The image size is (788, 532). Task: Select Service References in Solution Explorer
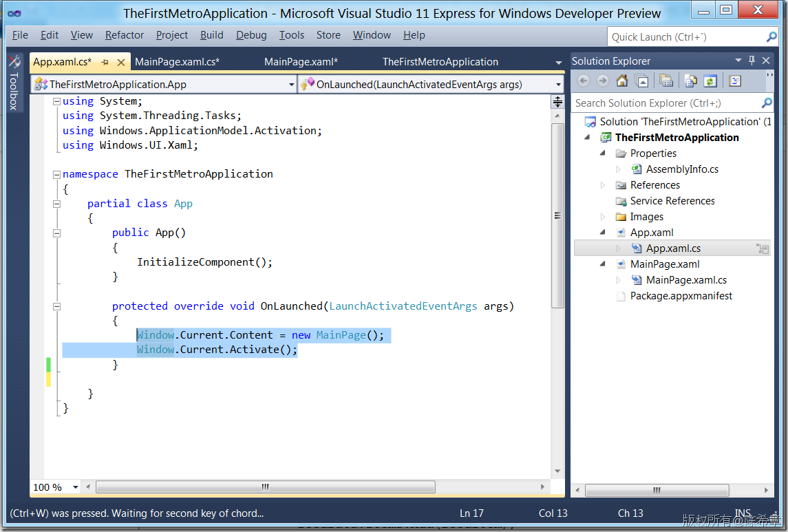[672, 201]
